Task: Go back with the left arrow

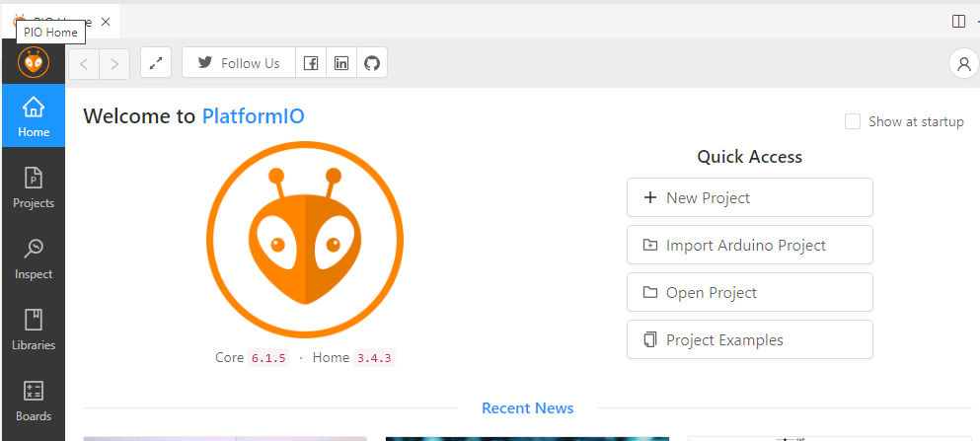Action: pos(84,64)
